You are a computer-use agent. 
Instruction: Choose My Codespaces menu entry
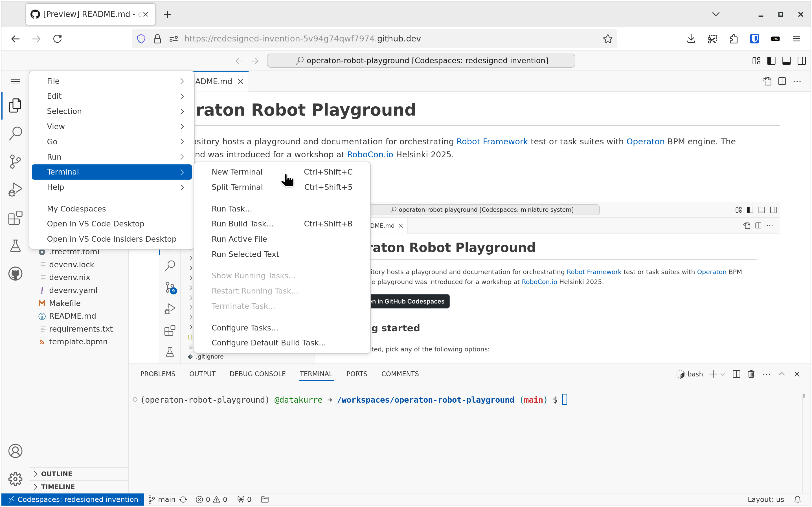112,209
